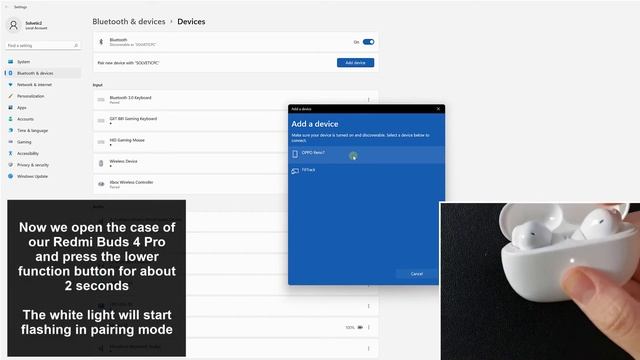Open Privacy & security settings
The width and height of the screenshot is (640, 360).
(33, 165)
